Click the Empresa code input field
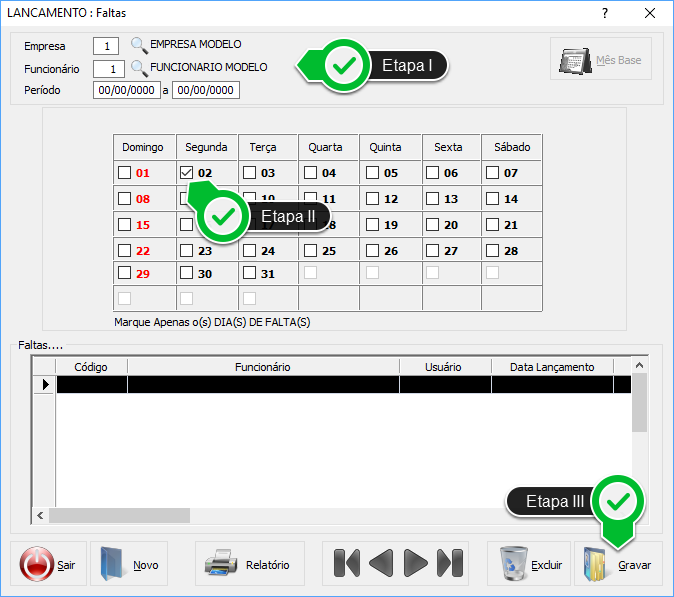Image resolution: width=674 pixels, height=597 pixels. (x=106, y=45)
